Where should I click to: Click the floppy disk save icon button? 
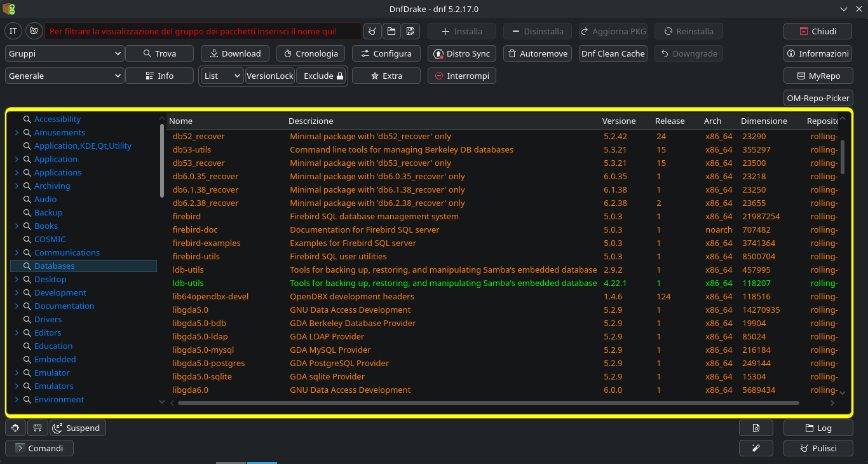410,31
